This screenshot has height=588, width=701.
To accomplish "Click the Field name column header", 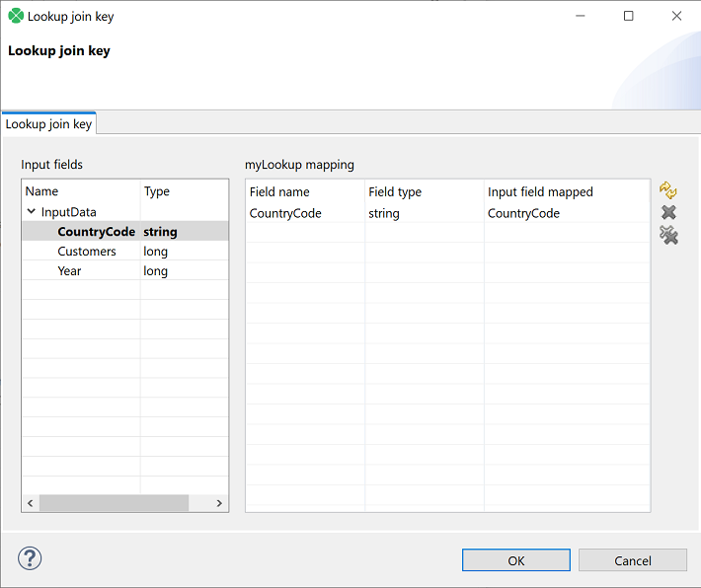I will tap(279, 192).
